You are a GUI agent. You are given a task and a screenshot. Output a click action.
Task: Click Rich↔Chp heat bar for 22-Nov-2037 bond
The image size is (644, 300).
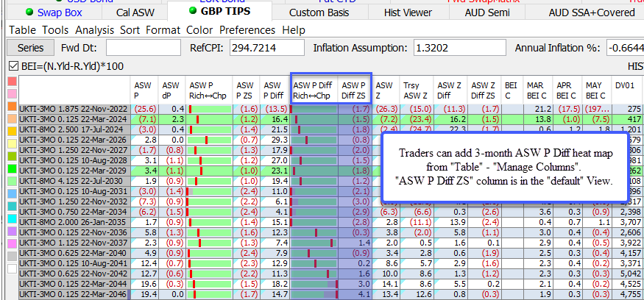tap(209, 243)
